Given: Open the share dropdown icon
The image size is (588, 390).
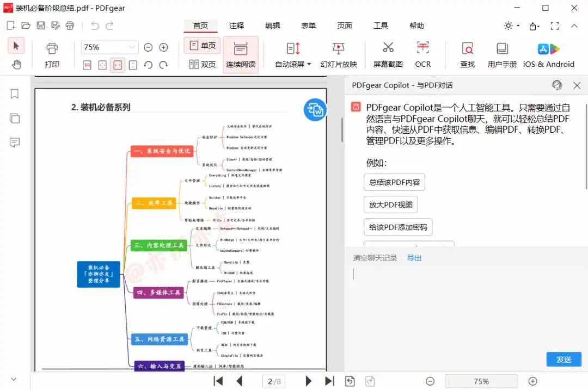Looking at the screenshot, I should 534,26.
